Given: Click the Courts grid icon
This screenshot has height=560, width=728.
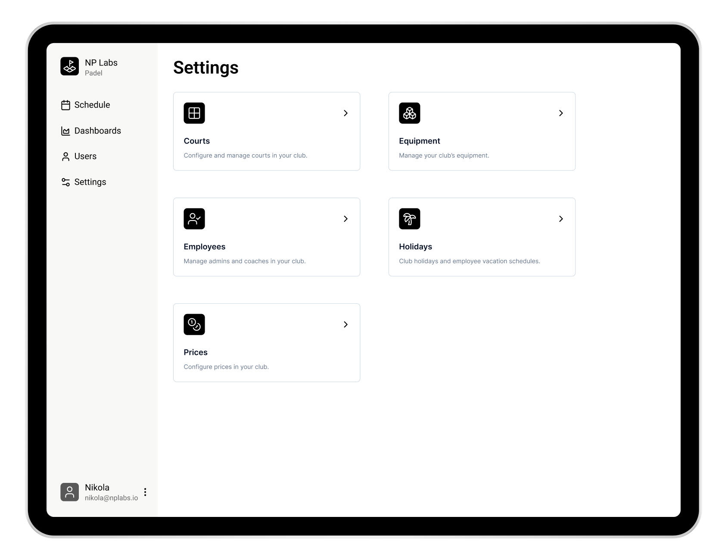Looking at the screenshot, I should pyautogui.click(x=194, y=113).
